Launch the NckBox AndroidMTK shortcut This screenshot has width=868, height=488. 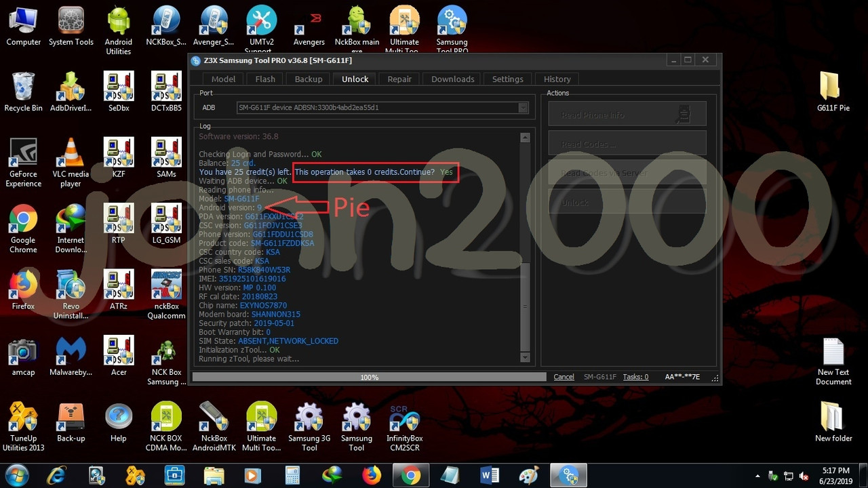click(214, 427)
